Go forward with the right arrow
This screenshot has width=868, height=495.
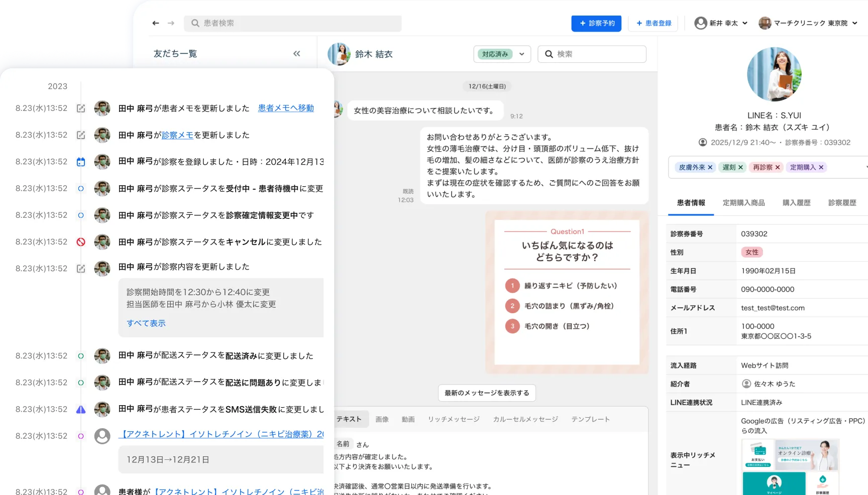[x=171, y=23]
